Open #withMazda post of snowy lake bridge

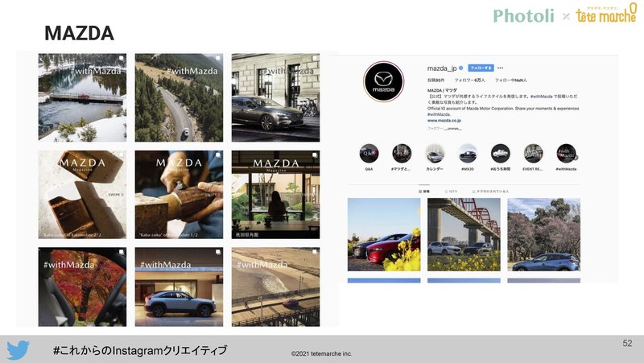pos(82,97)
